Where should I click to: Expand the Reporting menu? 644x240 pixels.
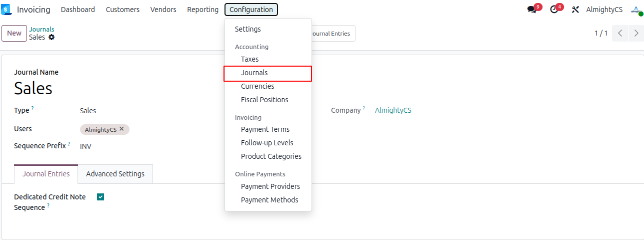coord(202,10)
